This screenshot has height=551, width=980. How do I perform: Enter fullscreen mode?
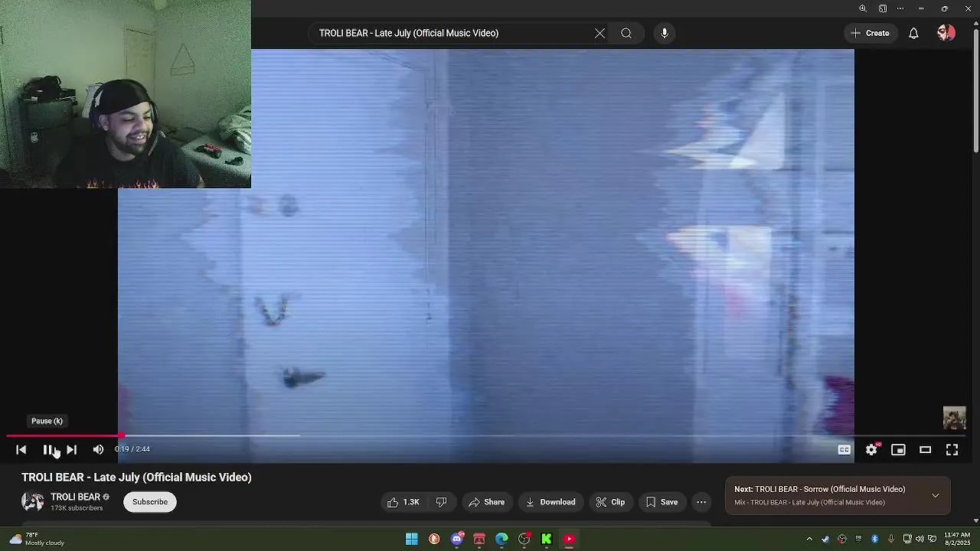tap(952, 450)
